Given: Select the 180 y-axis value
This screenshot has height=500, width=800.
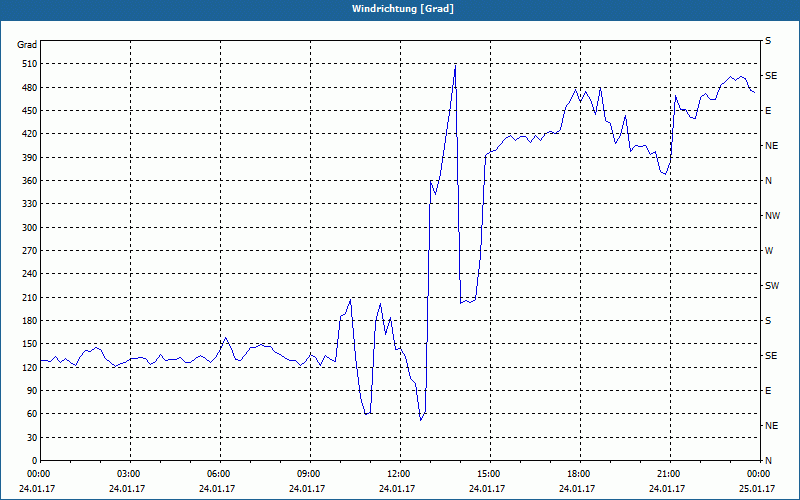Looking at the screenshot, I should point(30,320).
